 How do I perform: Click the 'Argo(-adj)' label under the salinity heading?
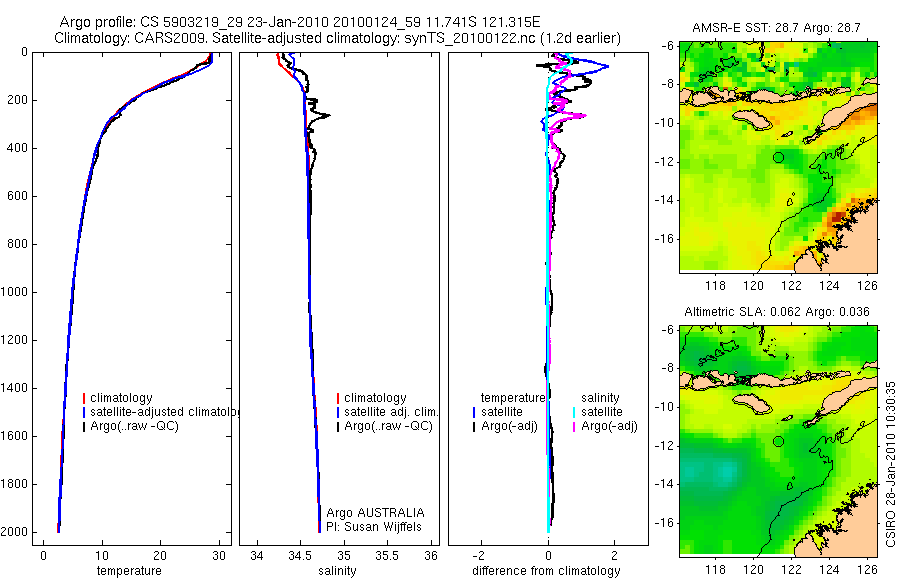[610, 427]
